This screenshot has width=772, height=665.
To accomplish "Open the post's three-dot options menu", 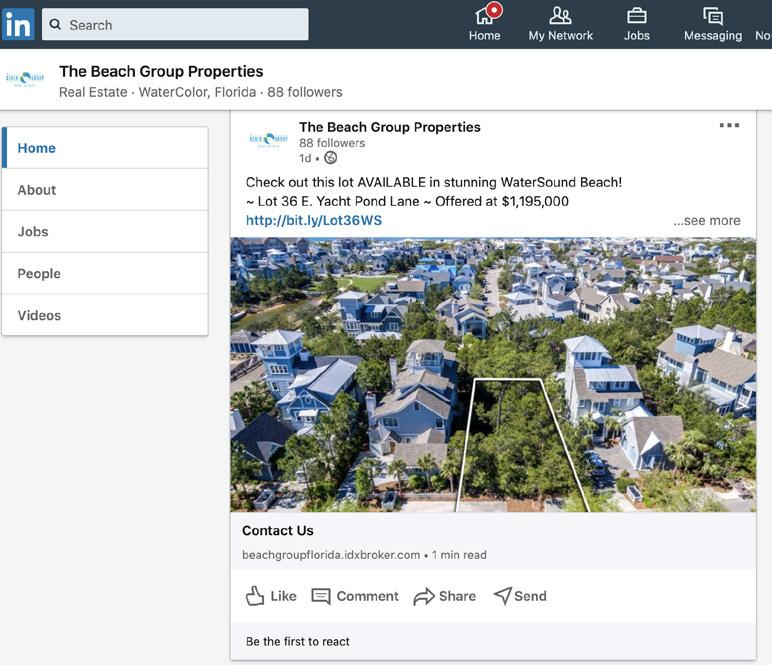I will pos(729,125).
